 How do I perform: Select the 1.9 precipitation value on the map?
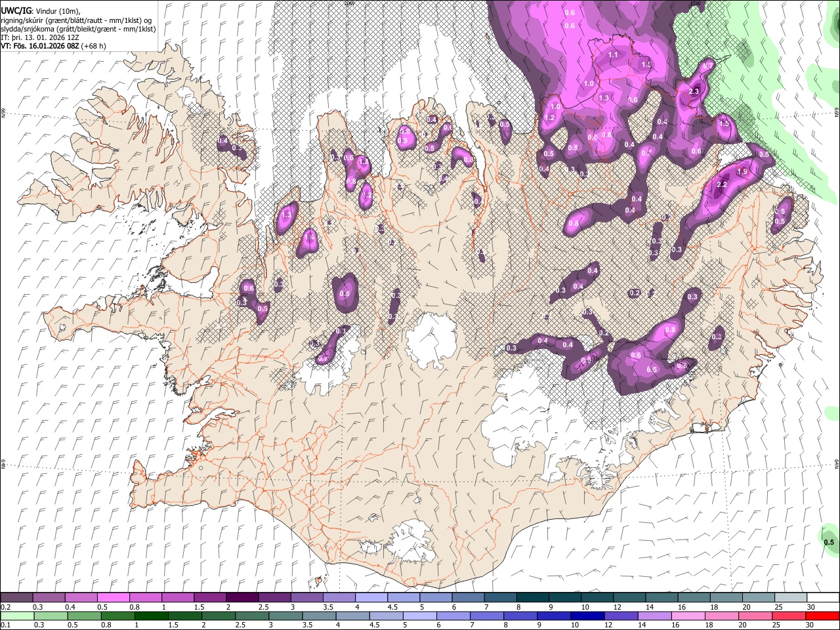[743, 171]
